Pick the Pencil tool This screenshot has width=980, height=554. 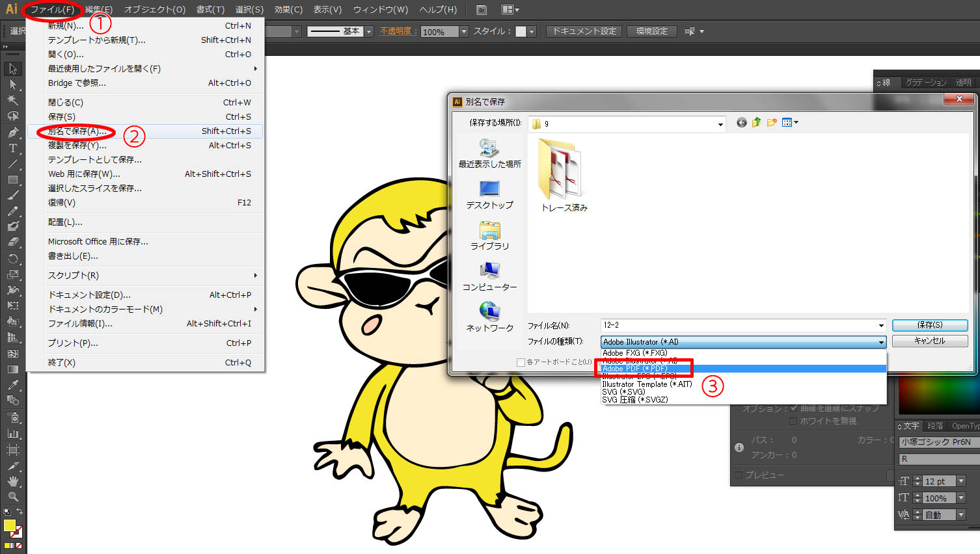pos(13,211)
